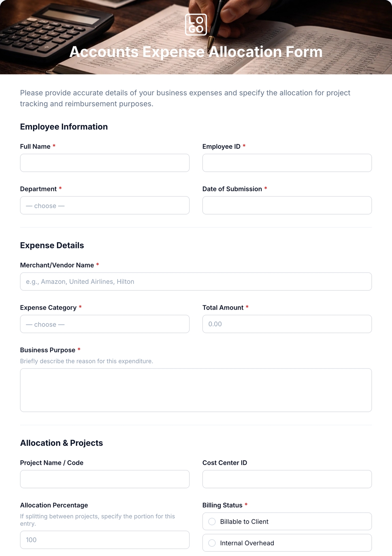
Task: Click the Allocation Percentage field
Action: click(105, 540)
